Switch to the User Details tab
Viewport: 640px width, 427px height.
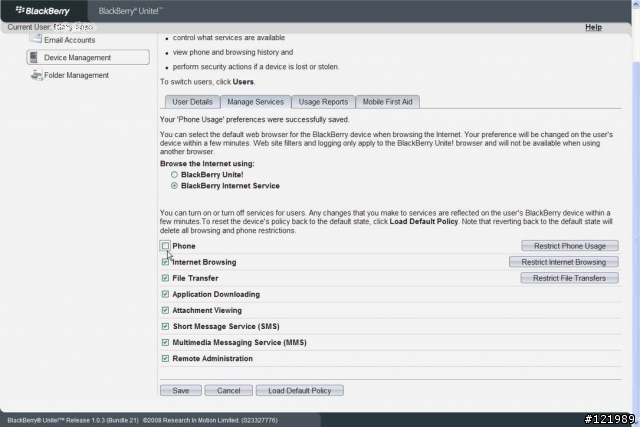192,102
